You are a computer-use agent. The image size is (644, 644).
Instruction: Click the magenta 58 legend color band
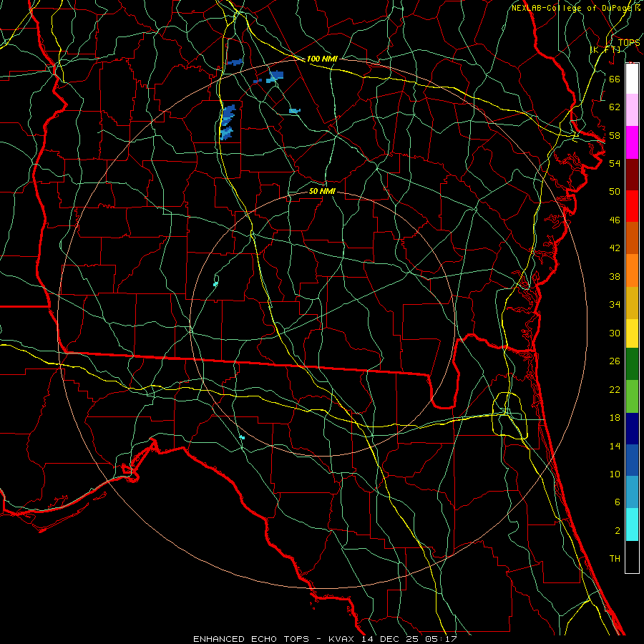pyautogui.click(x=632, y=142)
